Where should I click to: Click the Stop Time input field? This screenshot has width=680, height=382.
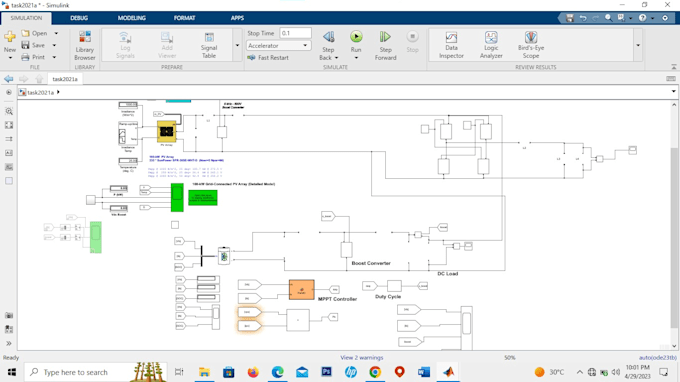pyautogui.click(x=295, y=33)
